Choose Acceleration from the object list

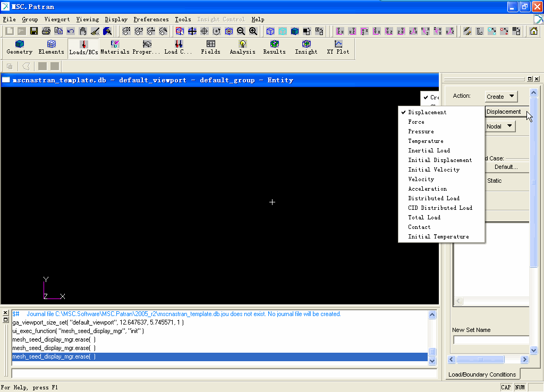pyautogui.click(x=441, y=189)
